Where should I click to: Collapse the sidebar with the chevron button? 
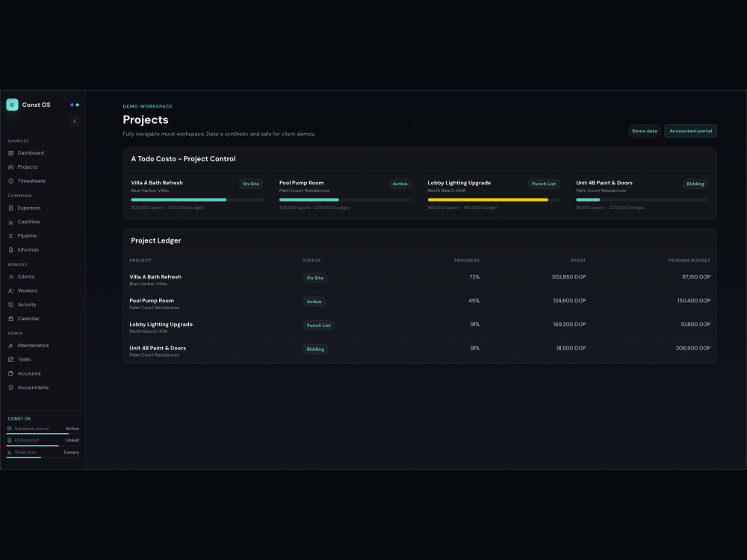click(74, 121)
